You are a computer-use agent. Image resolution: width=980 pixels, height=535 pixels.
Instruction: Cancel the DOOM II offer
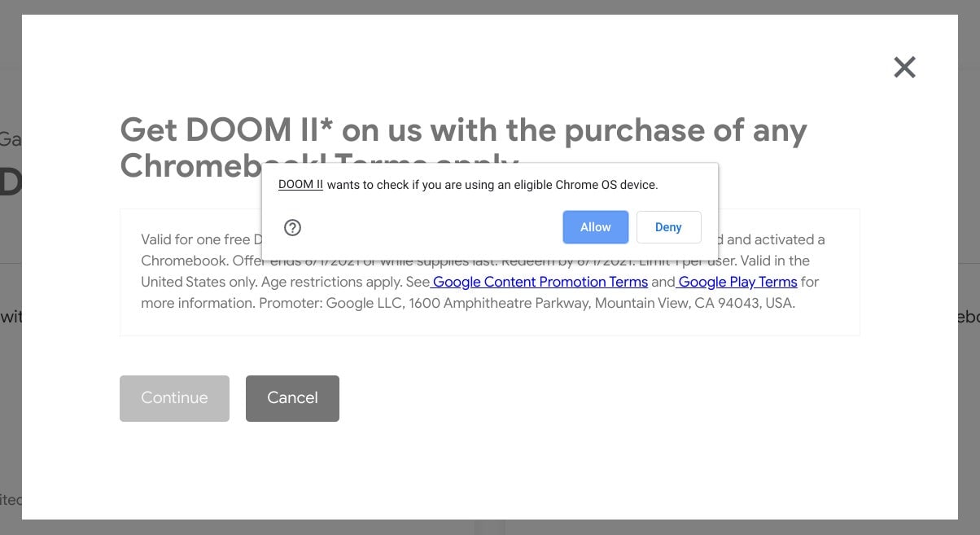coord(292,398)
